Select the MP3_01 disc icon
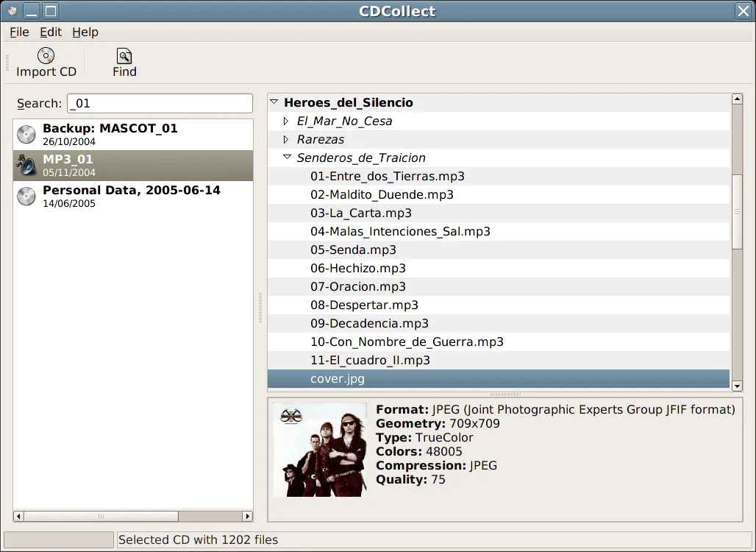 (26, 165)
